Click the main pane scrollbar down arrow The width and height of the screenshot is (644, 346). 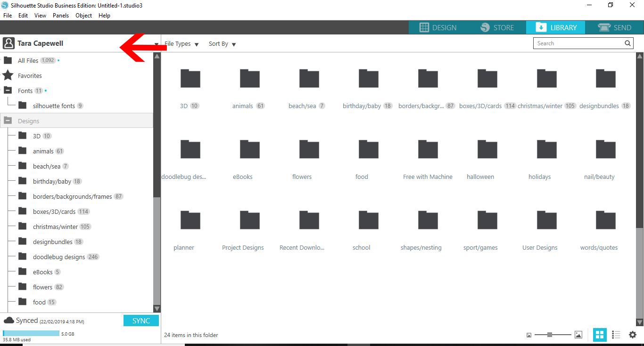[x=640, y=322]
